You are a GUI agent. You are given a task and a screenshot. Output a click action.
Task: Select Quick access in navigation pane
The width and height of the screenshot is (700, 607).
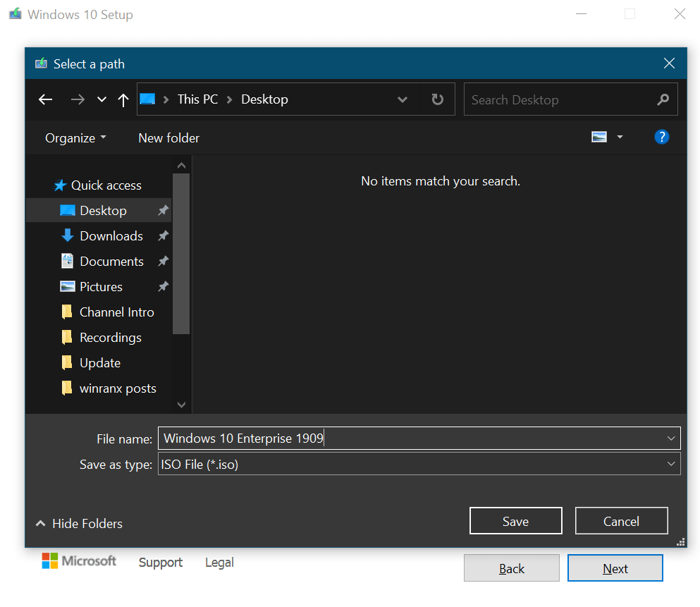(106, 185)
